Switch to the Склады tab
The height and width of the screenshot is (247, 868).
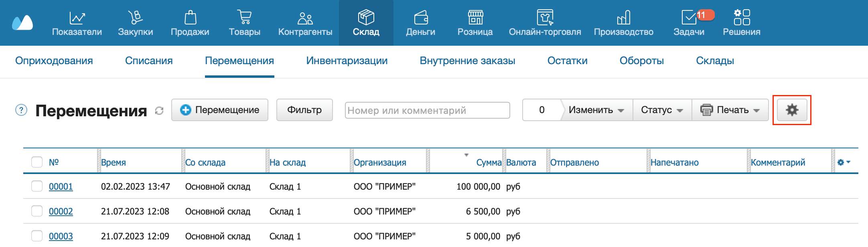point(715,61)
